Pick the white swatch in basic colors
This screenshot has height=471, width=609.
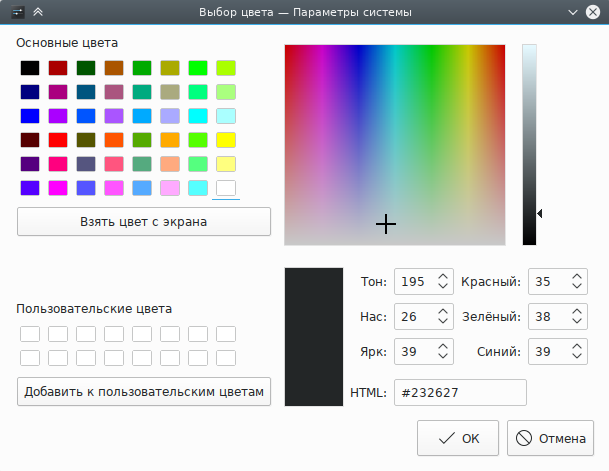226,188
